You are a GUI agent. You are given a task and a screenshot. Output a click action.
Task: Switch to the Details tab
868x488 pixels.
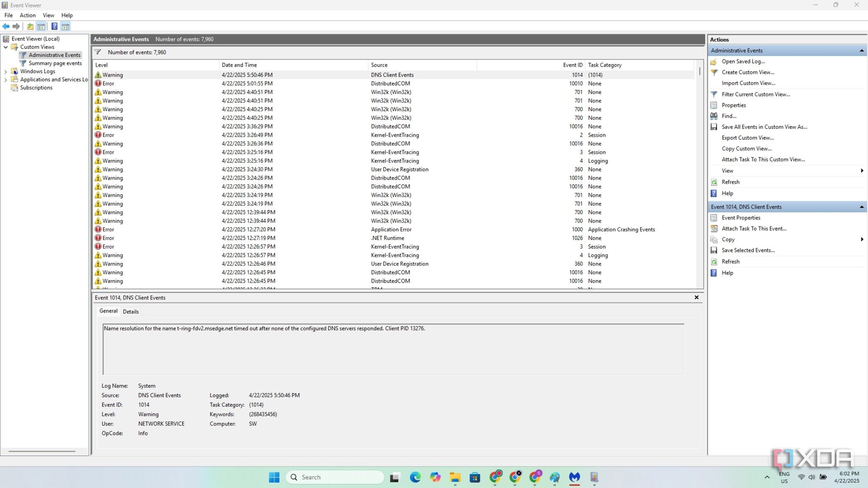tap(131, 312)
